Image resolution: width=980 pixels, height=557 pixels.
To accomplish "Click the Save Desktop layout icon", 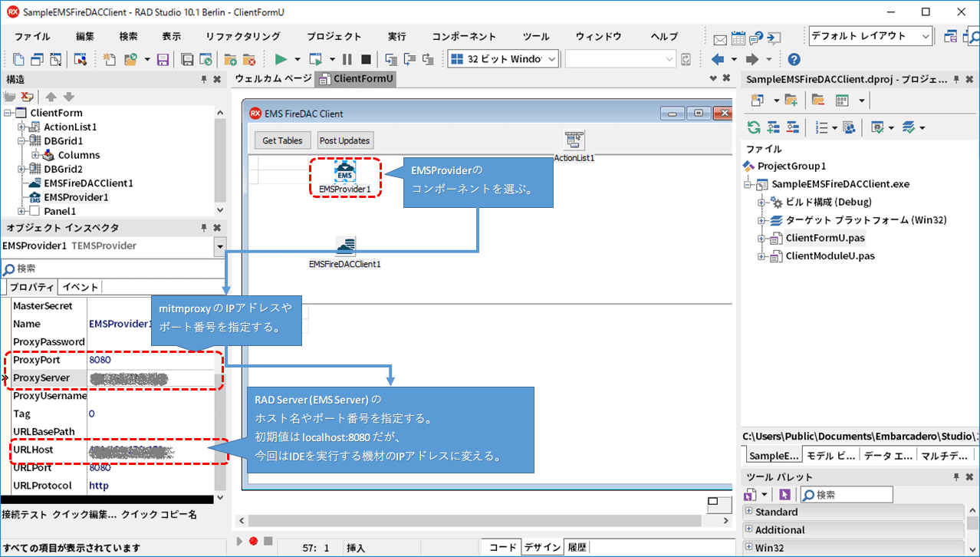I will [x=951, y=36].
